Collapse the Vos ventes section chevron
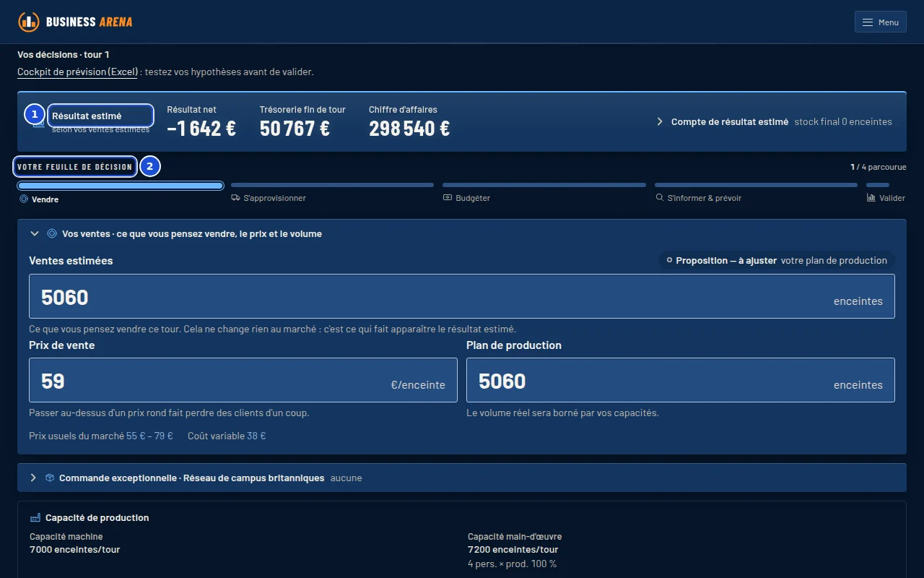Screen dimensions: 924x578 pos(34,234)
